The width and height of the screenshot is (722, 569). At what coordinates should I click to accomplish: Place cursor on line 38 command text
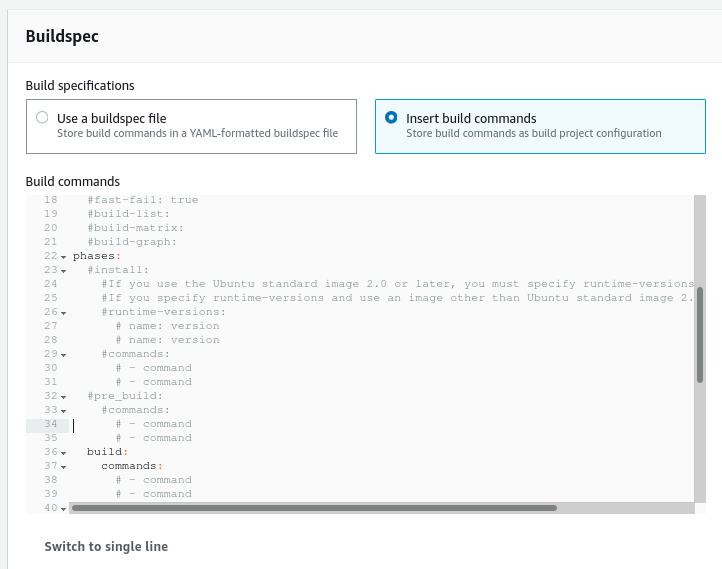(154, 480)
